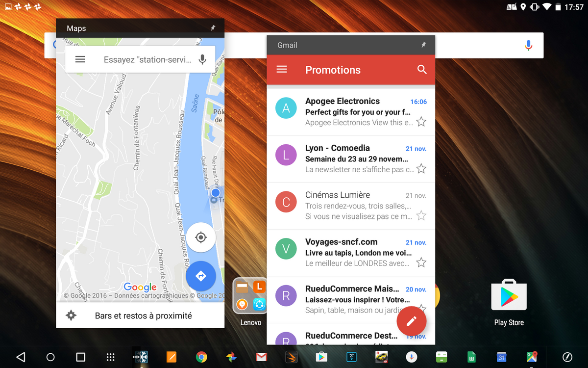The width and height of the screenshot is (588, 368).
Task: Open 'Laissez-vous inspirer' email
Action: tap(351, 300)
